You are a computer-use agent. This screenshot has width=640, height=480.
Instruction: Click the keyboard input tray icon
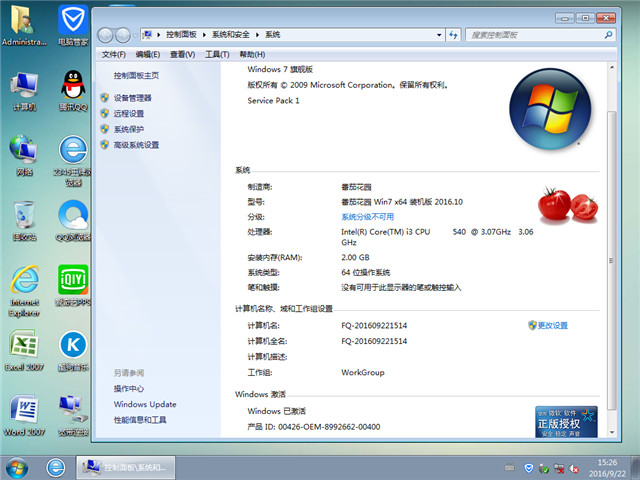[x=509, y=467]
